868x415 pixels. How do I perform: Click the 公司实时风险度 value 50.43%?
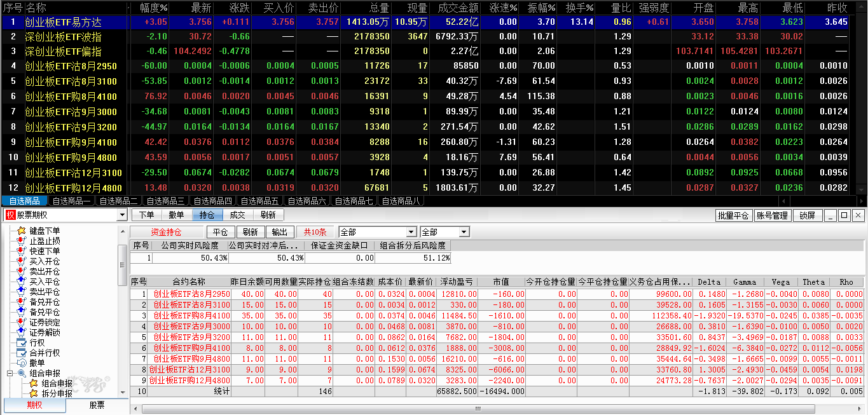click(x=190, y=257)
